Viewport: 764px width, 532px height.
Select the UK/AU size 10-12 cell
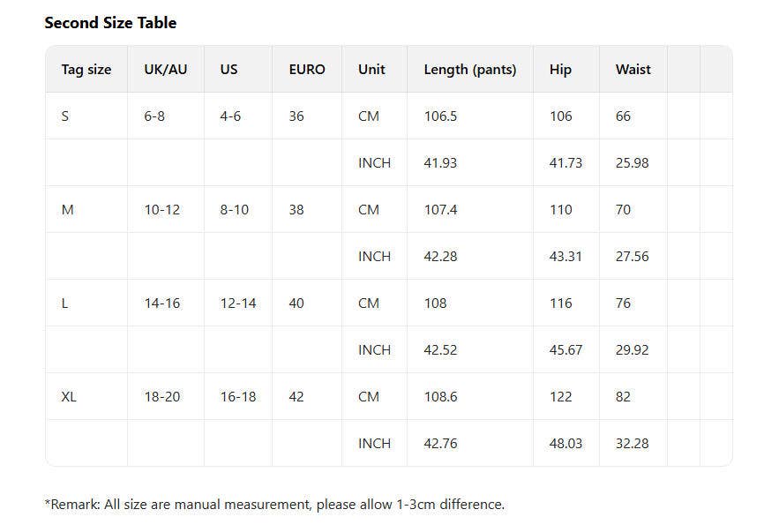[162, 210]
